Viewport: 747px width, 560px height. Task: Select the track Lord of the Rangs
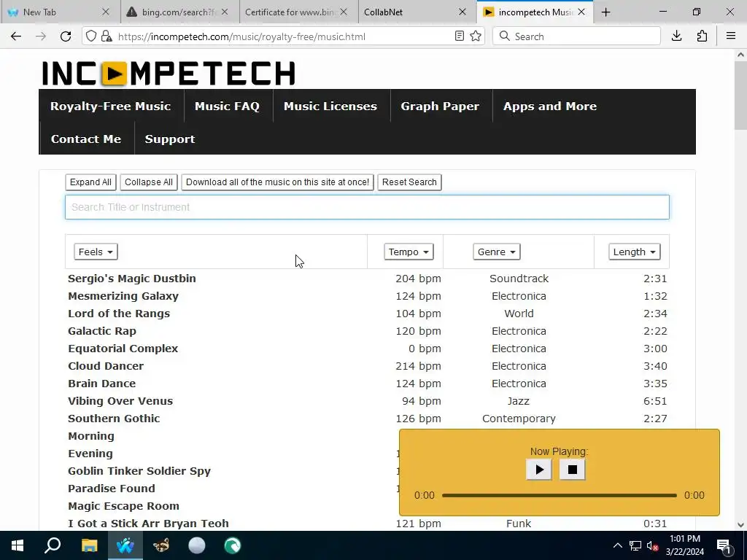pos(119,314)
